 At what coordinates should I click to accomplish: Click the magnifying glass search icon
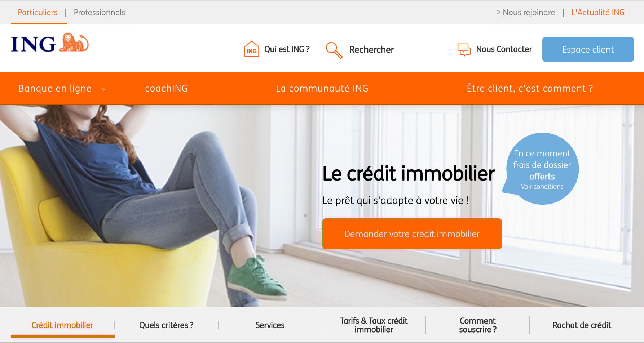[334, 50]
